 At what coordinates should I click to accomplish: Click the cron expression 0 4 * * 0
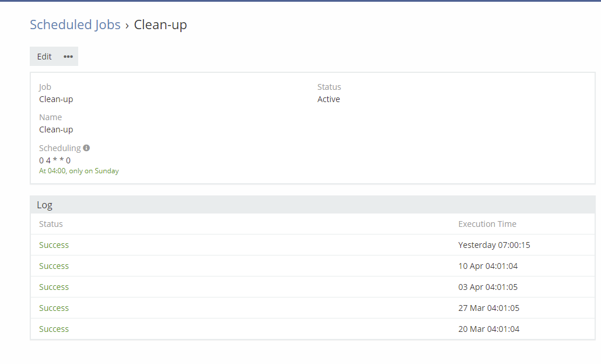(x=55, y=160)
